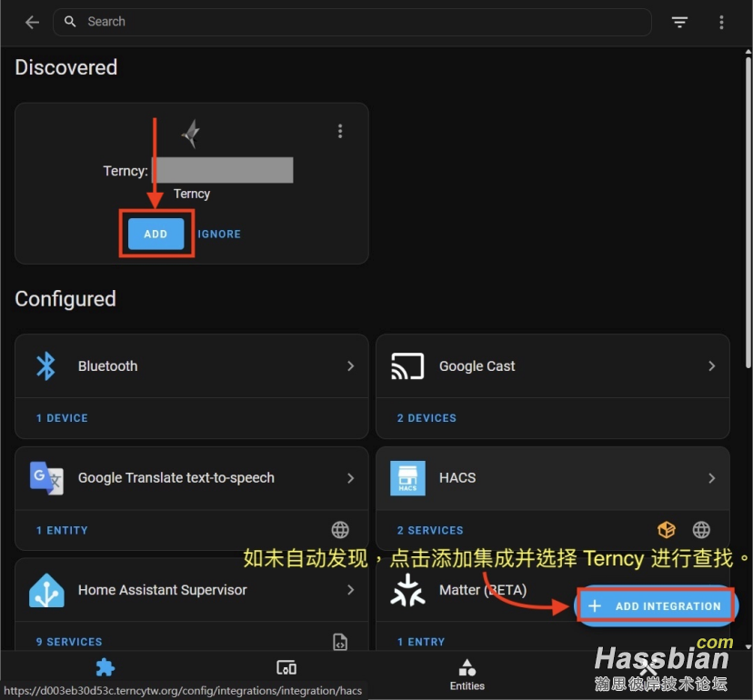Click the Terncy bird logo
This screenshot has height=700, width=753.
coord(192,134)
